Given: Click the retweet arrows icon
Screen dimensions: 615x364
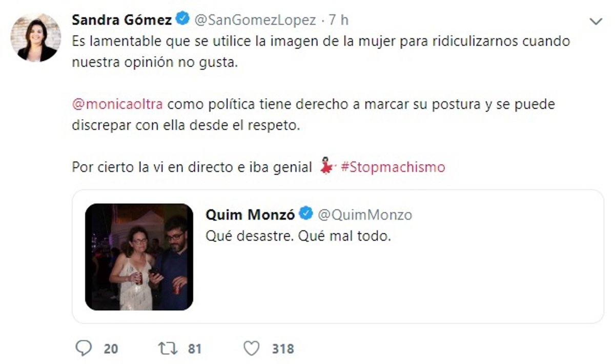Looking at the screenshot, I should [167, 349].
